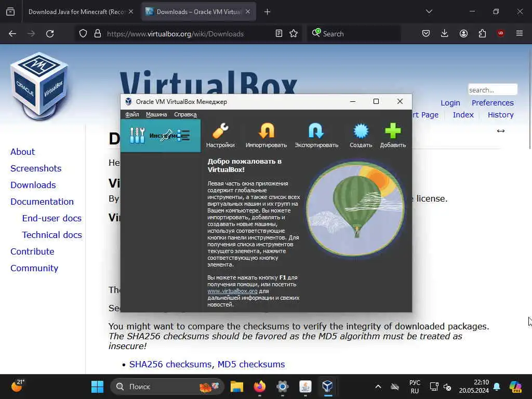Switch to Download Java for Minecraft tab

tap(76, 12)
